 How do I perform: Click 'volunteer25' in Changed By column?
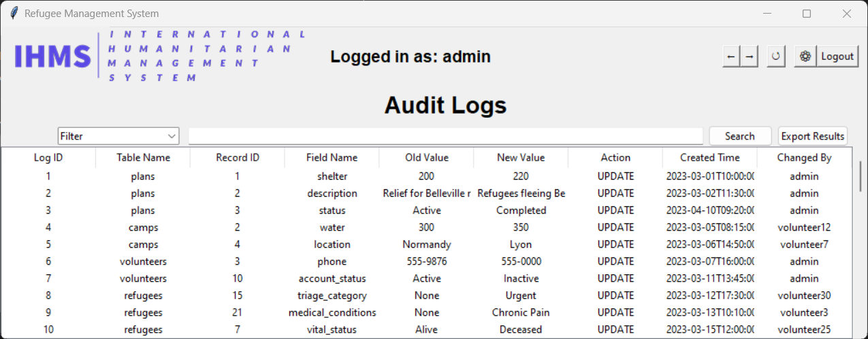(x=804, y=329)
